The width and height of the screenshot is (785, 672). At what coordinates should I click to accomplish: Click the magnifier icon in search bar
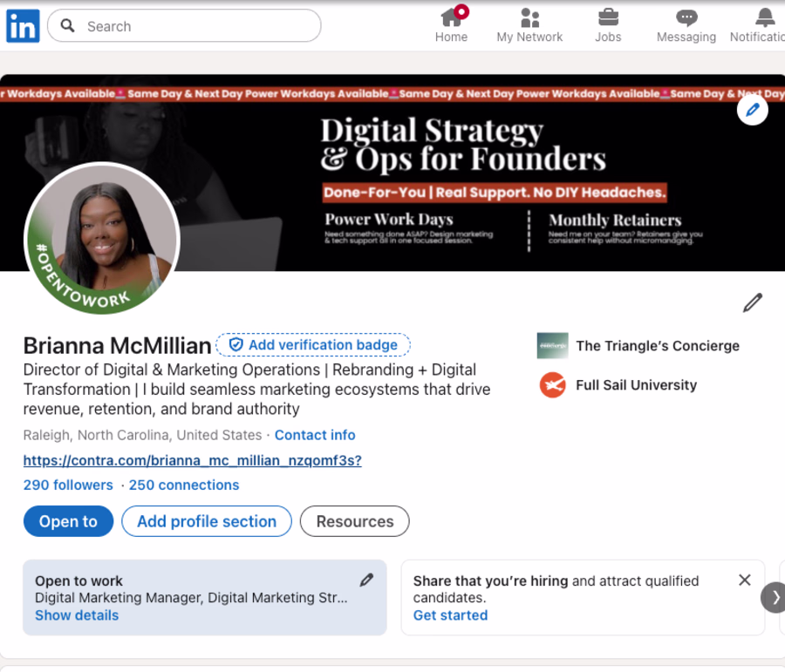(67, 25)
